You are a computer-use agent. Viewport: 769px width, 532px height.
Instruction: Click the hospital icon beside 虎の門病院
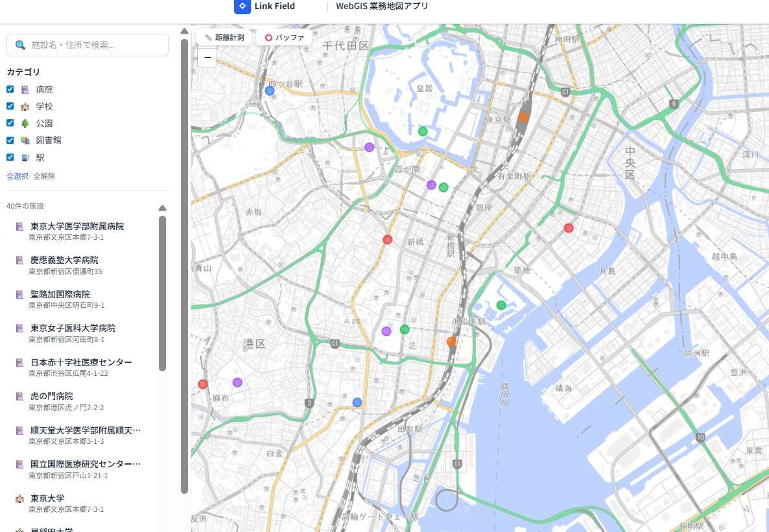[19, 396]
